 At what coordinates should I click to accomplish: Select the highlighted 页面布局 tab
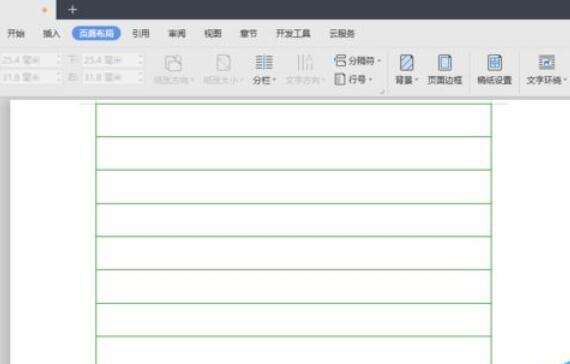[x=96, y=33]
